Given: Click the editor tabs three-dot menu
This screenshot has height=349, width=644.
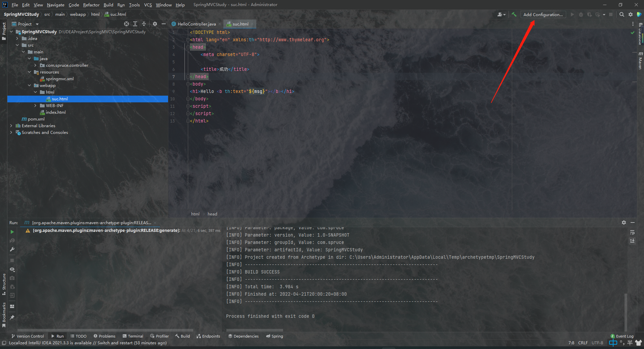Looking at the screenshot, I should point(633,24).
